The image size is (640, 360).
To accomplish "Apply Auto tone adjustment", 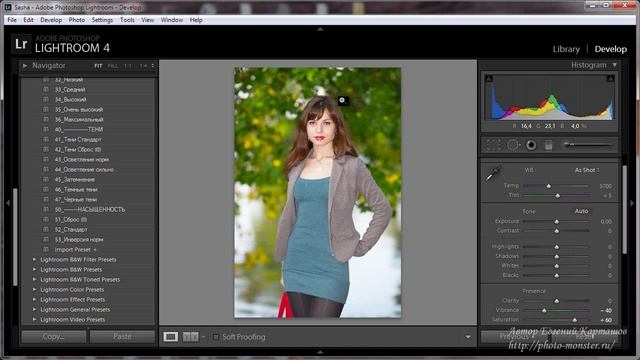I will click(581, 211).
